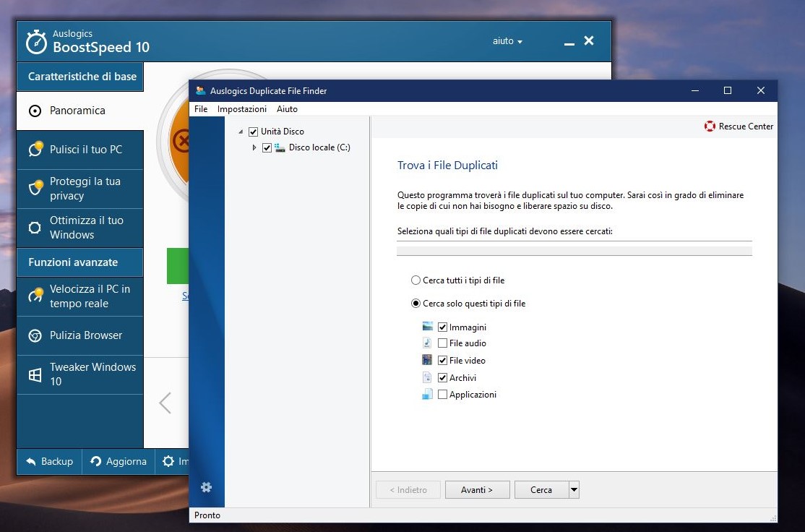Viewport: 805px width, 532px height.
Task: Click the Panoramica target icon in BoostSpeed sidebar
Action: coord(35,111)
